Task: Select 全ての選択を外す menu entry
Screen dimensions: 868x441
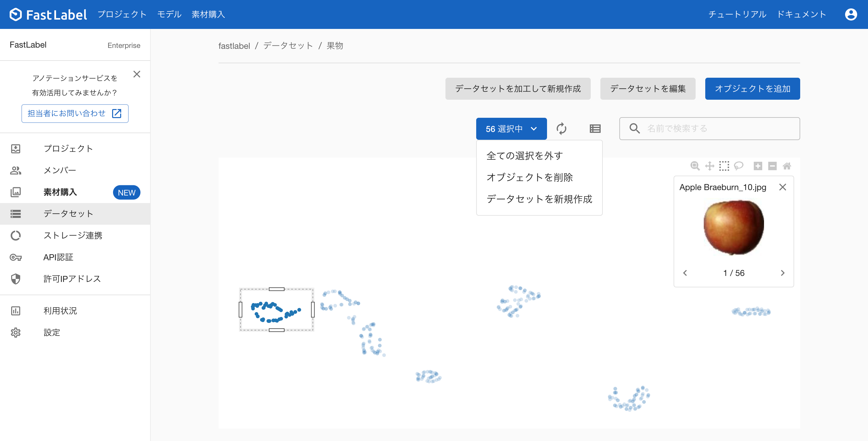Action: [x=524, y=156]
